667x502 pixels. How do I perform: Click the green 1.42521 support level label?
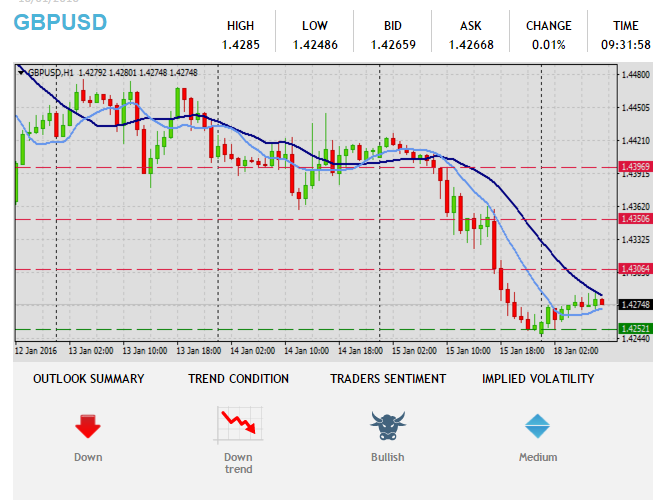(635, 328)
